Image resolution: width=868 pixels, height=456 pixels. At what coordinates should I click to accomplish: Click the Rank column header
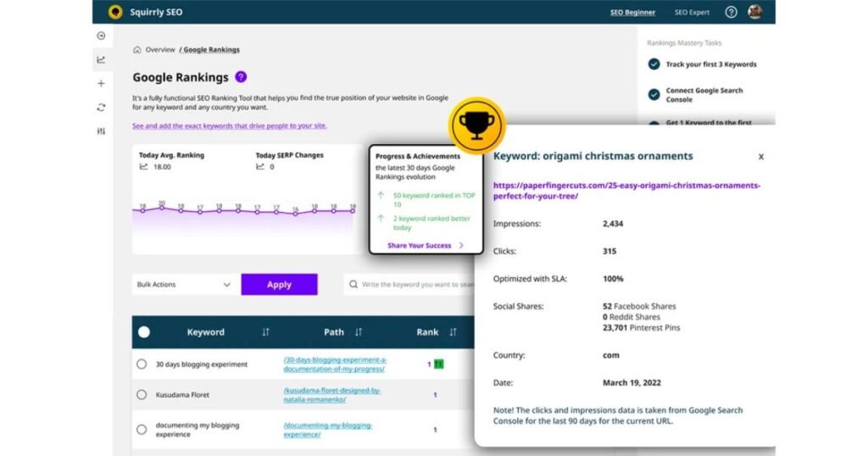[x=427, y=332]
